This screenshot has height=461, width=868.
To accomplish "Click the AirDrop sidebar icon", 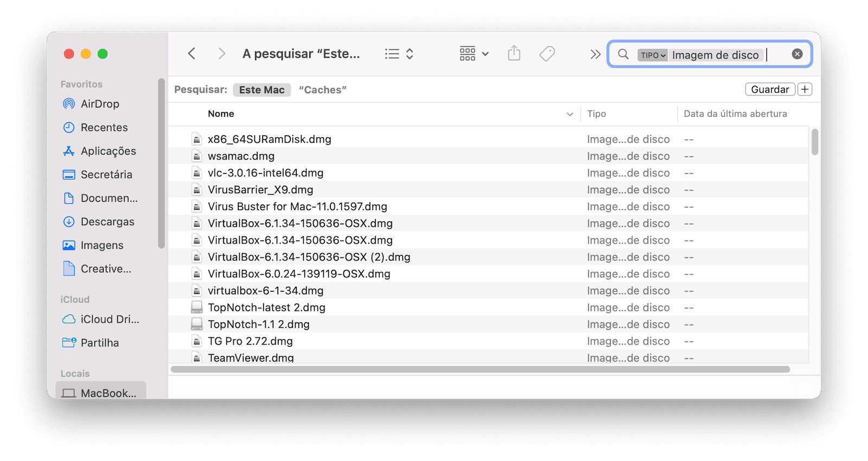I will pos(69,104).
